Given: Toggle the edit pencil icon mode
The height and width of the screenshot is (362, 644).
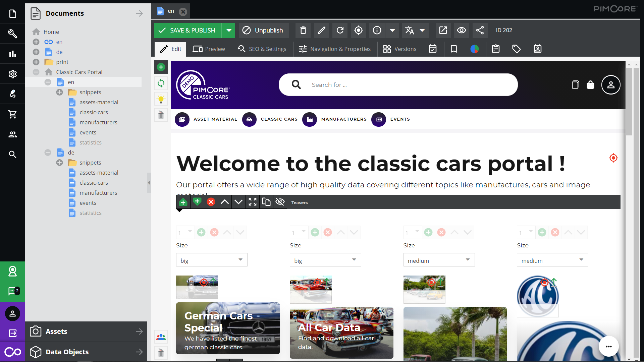Looking at the screenshot, I should pos(322,30).
